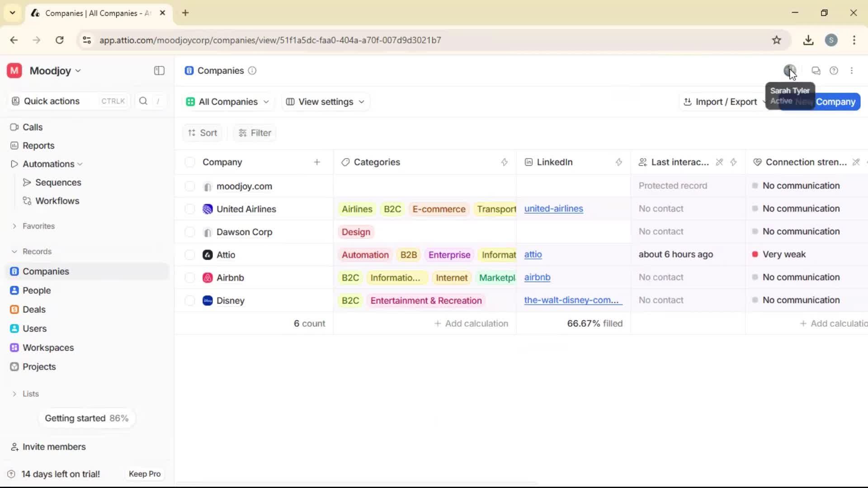Open the airbnb LinkedIn link
Viewport: 868px width, 488px height.
click(538, 277)
